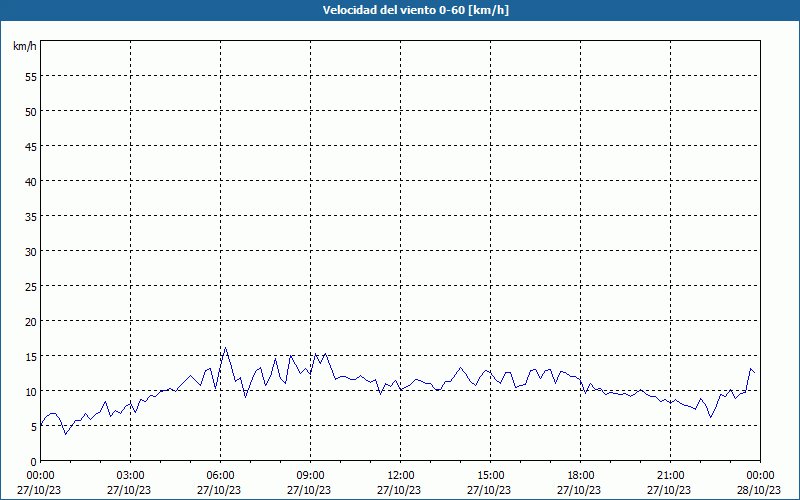Image resolution: width=800 pixels, height=500 pixels.
Task: Click the 0 value on the y-axis
Action: click(34, 462)
